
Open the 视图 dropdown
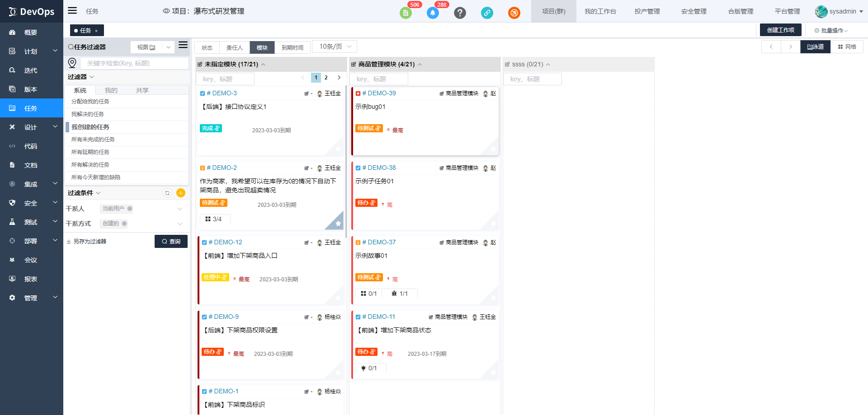tap(152, 47)
